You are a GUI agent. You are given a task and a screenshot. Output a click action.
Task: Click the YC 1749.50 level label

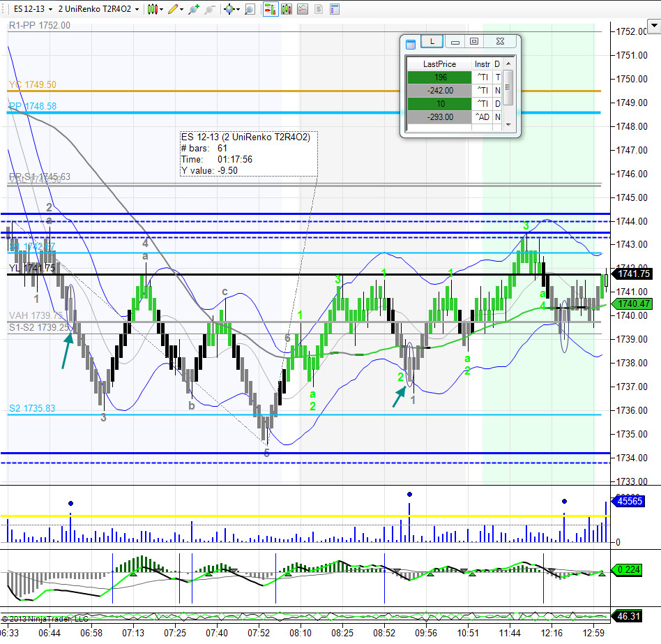(33, 84)
